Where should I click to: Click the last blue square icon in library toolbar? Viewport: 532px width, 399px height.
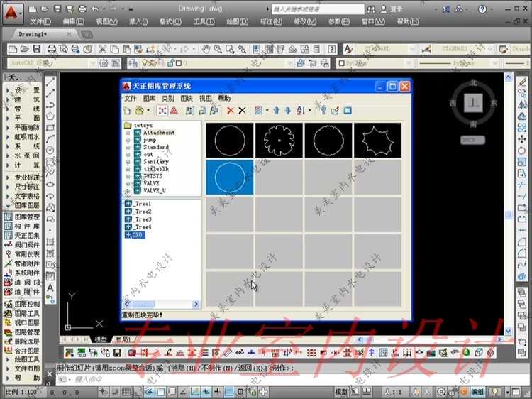(x=348, y=110)
